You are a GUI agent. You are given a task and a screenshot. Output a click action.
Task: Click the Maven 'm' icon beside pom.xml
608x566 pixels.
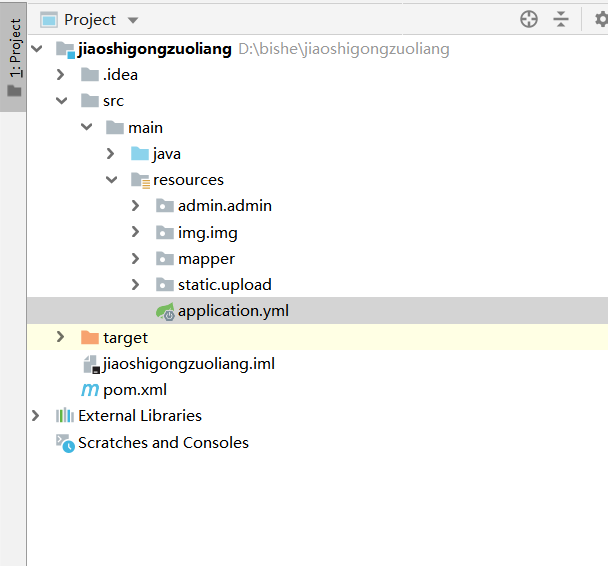click(90, 390)
